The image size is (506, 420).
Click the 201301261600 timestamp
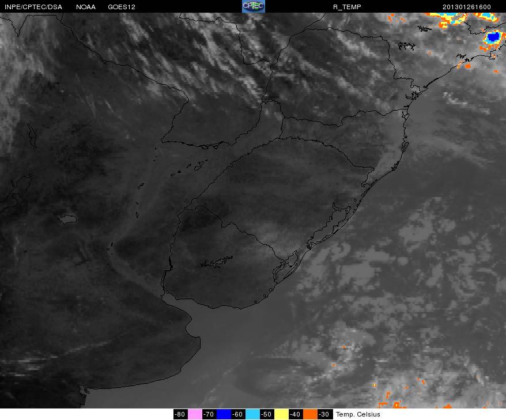tap(467, 7)
